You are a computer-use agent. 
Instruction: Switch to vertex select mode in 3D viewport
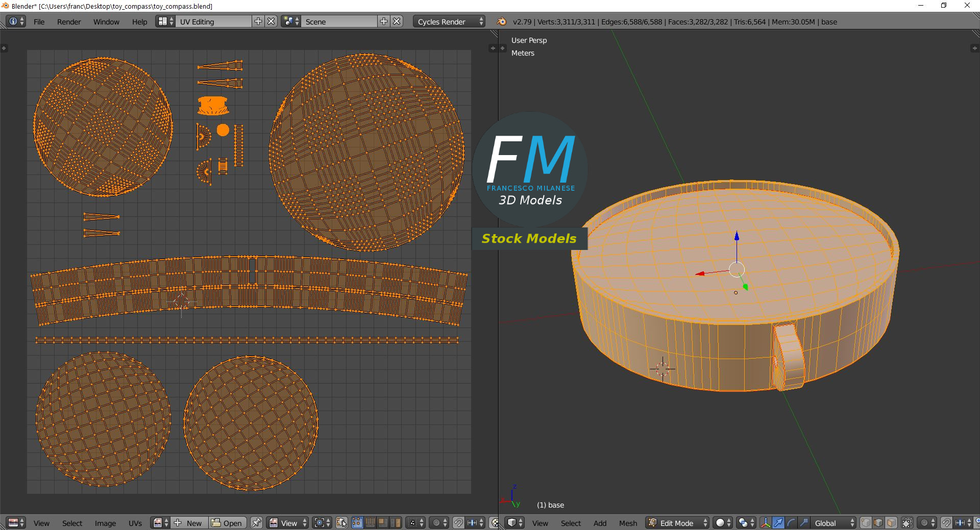point(866,523)
